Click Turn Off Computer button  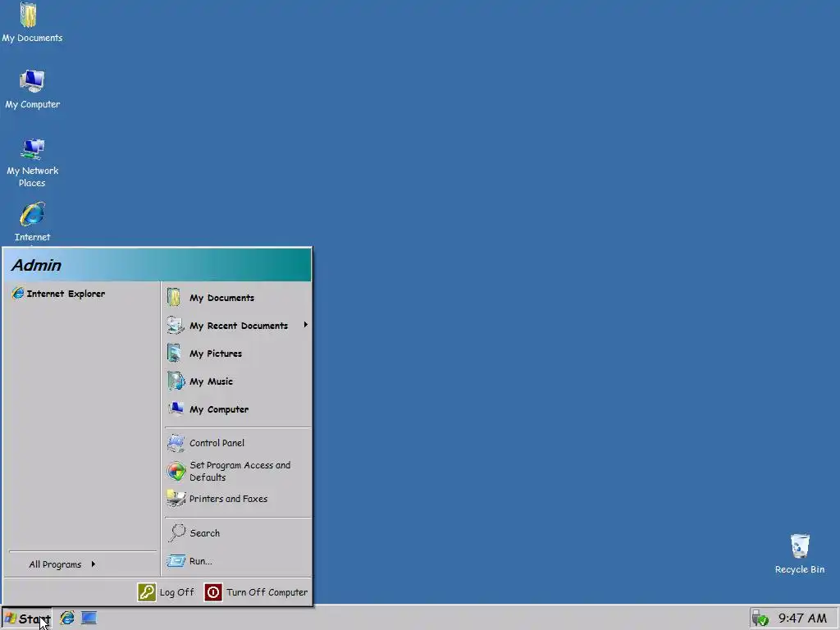click(256, 592)
